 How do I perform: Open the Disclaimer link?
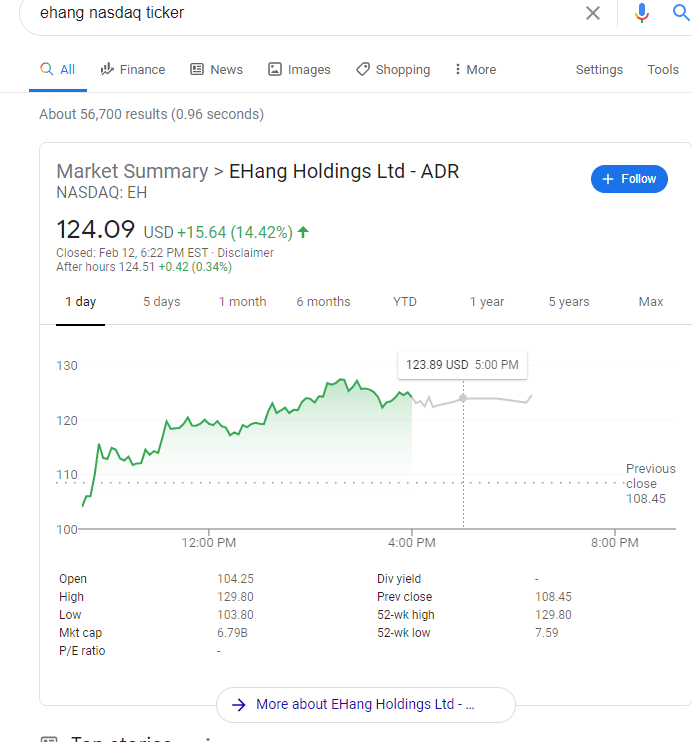tap(245, 253)
